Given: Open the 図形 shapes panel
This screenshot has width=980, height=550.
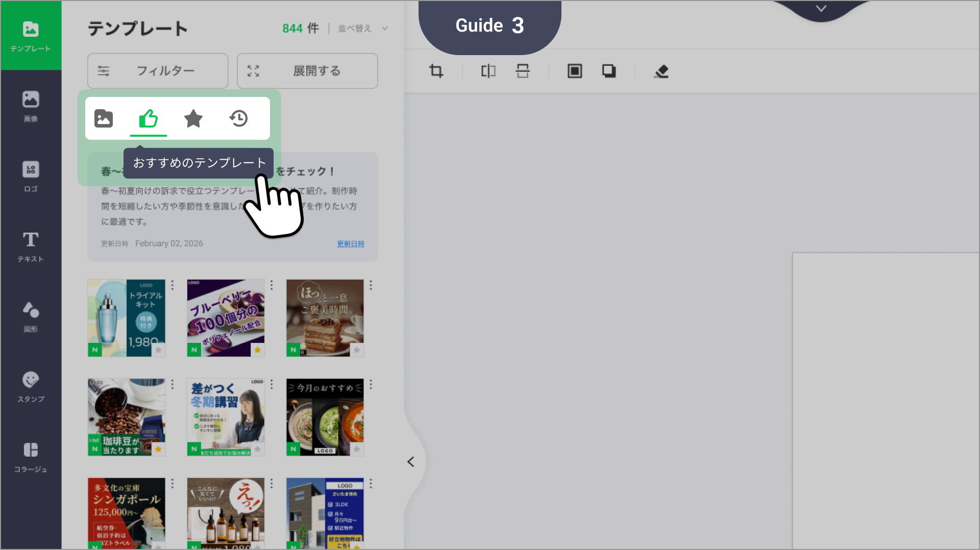Looking at the screenshot, I should (x=31, y=316).
